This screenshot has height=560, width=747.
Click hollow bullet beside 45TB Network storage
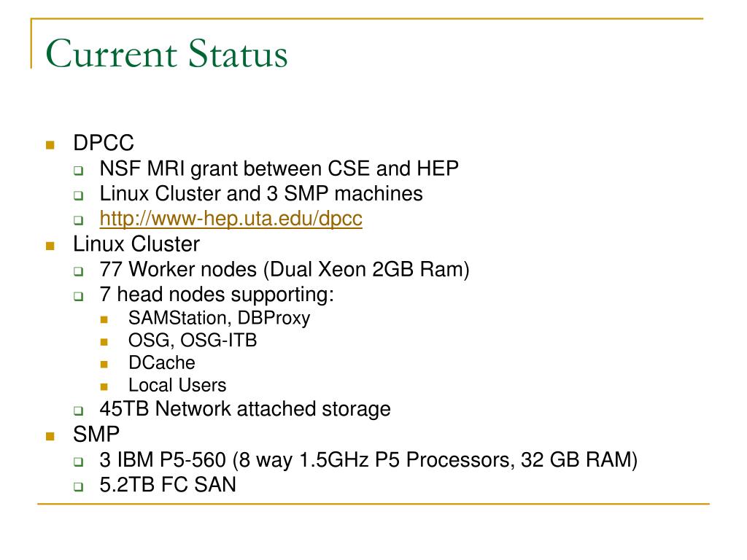(x=79, y=411)
